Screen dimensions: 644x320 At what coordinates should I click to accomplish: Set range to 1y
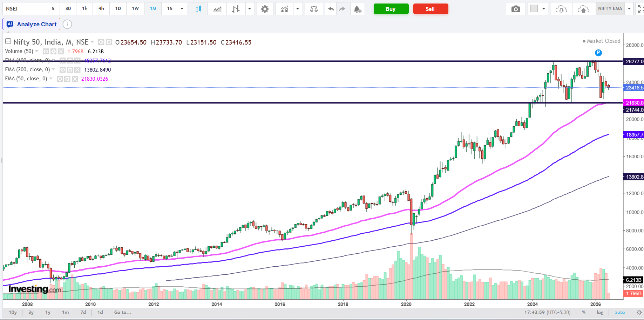point(48,312)
